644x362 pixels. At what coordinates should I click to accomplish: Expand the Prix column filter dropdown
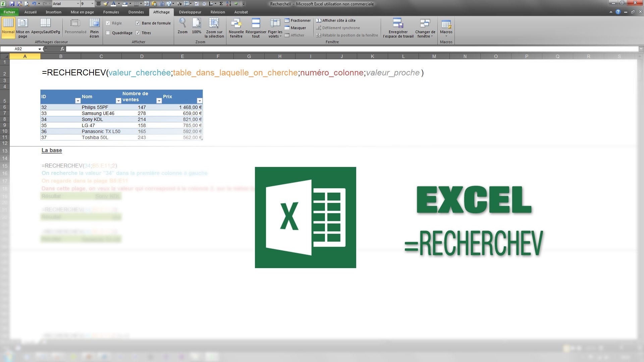click(x=200, y=101)
